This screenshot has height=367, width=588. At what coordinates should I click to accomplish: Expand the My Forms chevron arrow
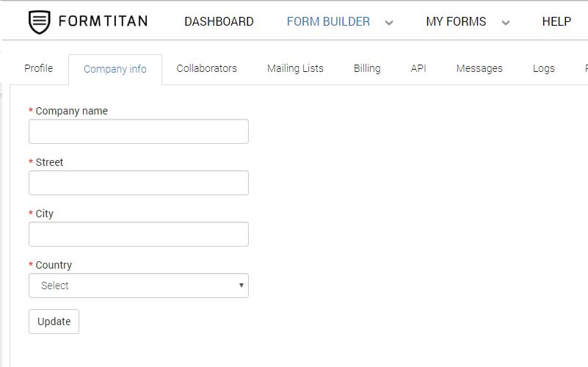tap(505, 23)
